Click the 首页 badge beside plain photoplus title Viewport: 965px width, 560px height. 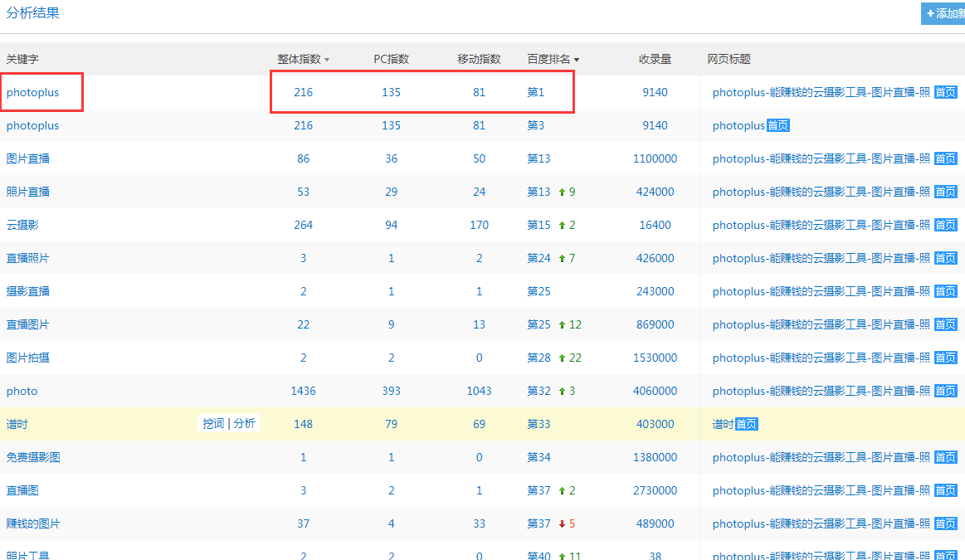click(778, 125)
